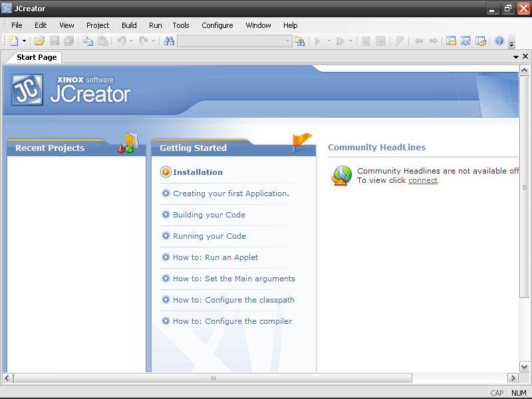Click the lightning bolt toolbar icon
The width and height of the screenshot is (532, 399).
[x=400, y=41]
